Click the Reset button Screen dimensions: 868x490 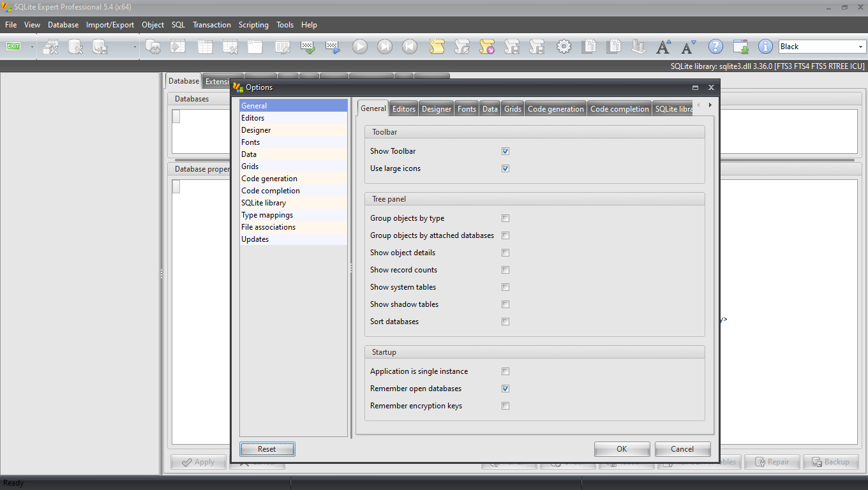[267, 449]
